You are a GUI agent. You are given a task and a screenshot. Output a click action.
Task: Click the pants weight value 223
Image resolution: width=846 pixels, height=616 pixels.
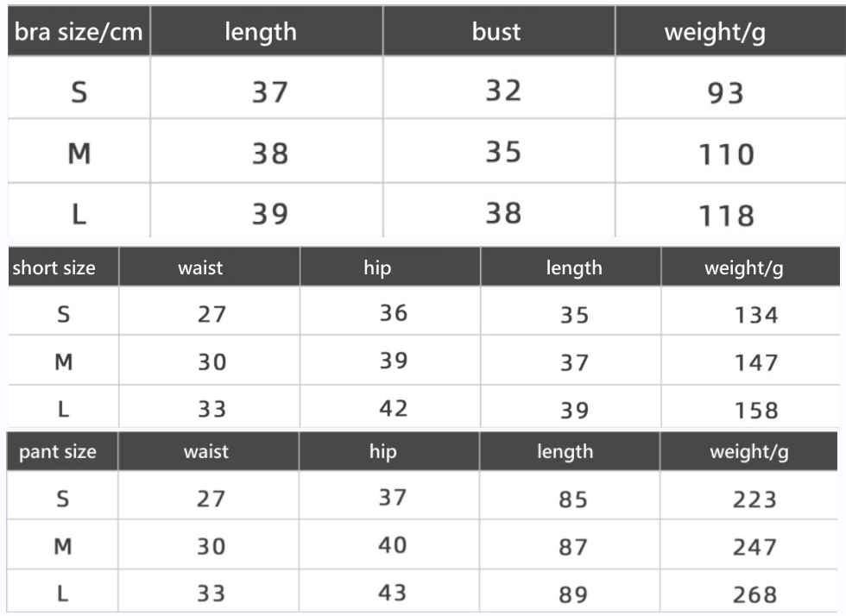754,500
